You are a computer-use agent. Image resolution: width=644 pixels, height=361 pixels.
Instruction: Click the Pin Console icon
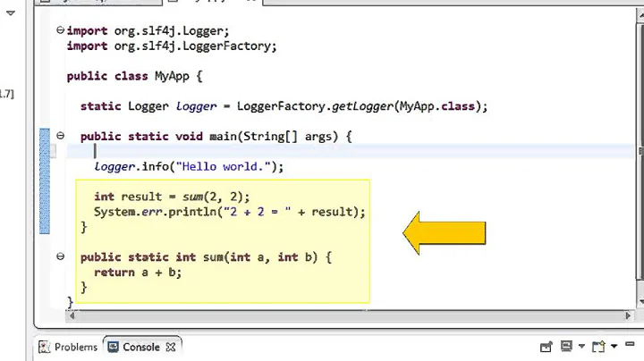point(546,347)
